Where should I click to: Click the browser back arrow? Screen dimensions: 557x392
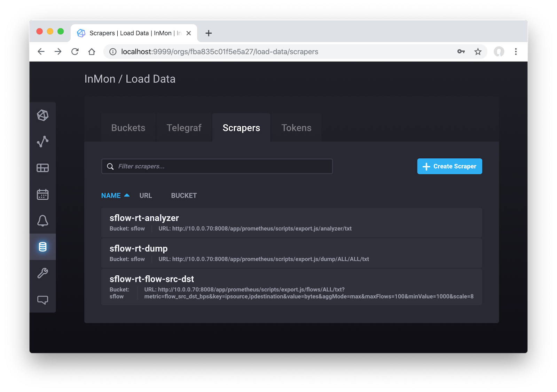click(x=41, y=52)
